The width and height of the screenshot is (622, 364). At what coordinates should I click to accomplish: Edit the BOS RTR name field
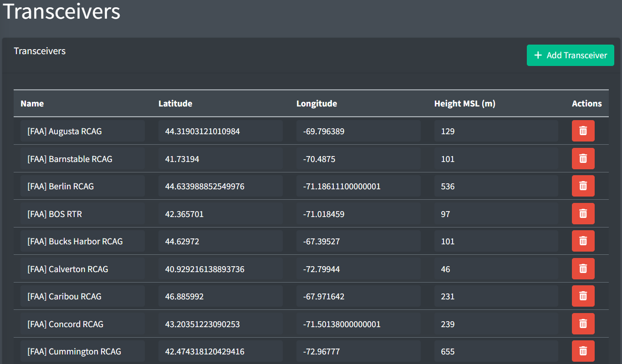click(82, 214)
